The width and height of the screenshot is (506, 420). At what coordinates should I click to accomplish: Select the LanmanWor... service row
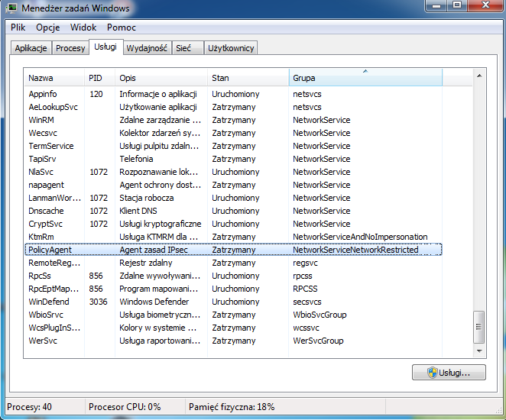click(233, 198)
